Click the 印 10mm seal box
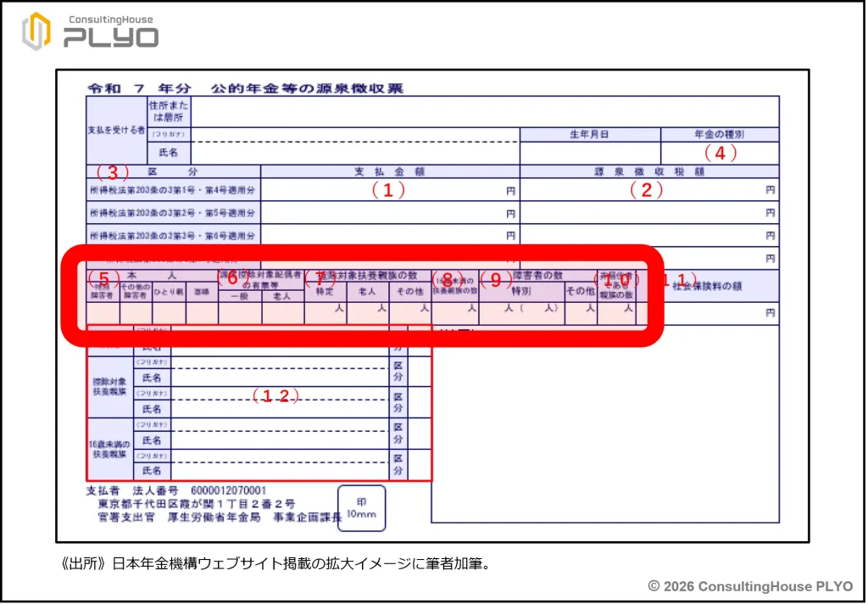This screenshot has height=604, width=868. tap(361, 507)
